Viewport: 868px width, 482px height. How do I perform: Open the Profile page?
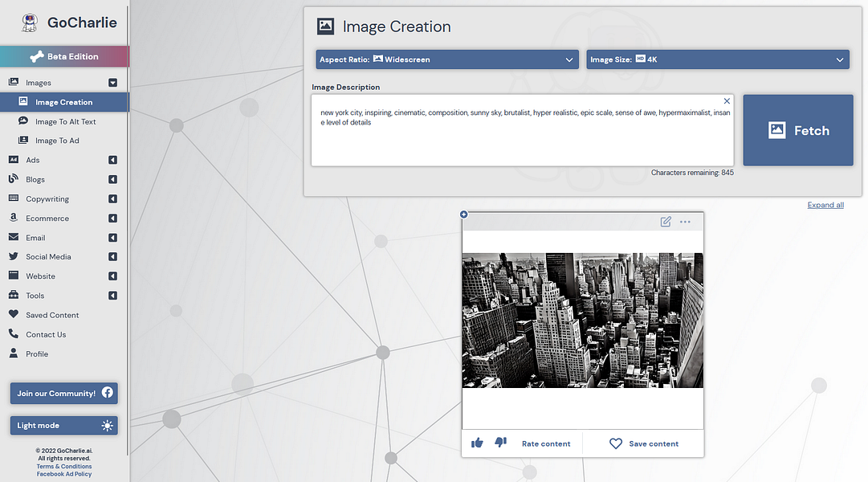tap(37, 354)
